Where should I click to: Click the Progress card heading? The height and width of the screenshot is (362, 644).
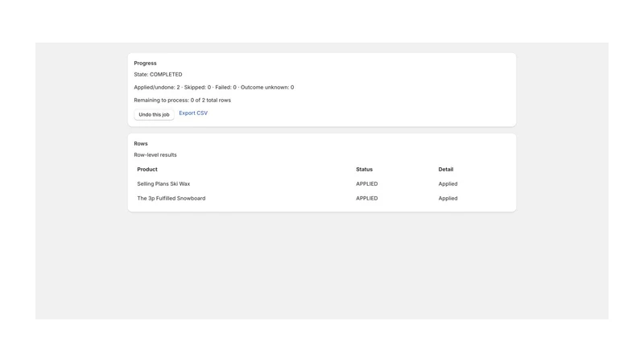145,64
